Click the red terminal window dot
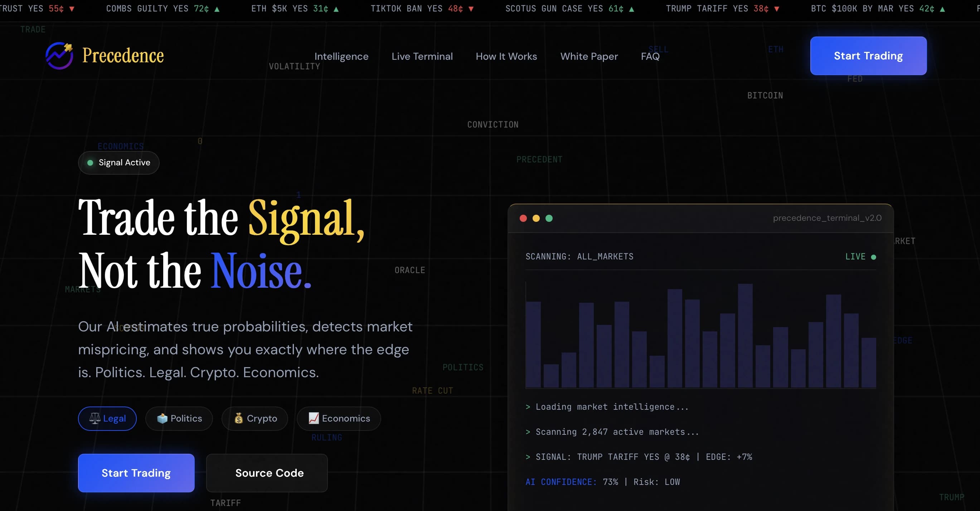The width and height of the screenshot is (980, 511). pyautogui.click(x=523, y=218)
